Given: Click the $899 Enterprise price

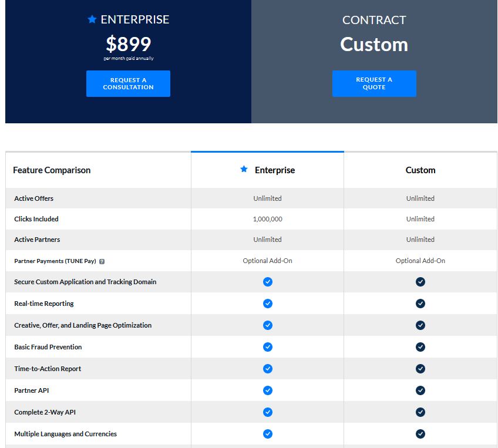Looking at the screenshot, I should 128,44.
